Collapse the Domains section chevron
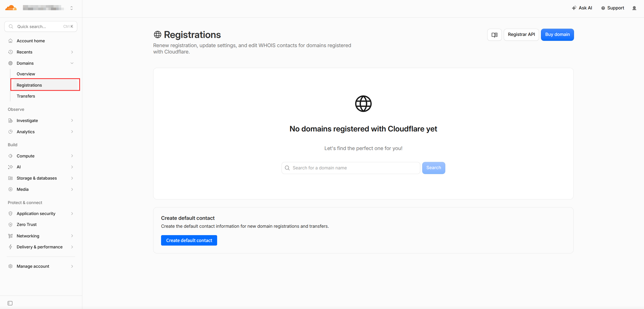 click(x=72, y=63)
